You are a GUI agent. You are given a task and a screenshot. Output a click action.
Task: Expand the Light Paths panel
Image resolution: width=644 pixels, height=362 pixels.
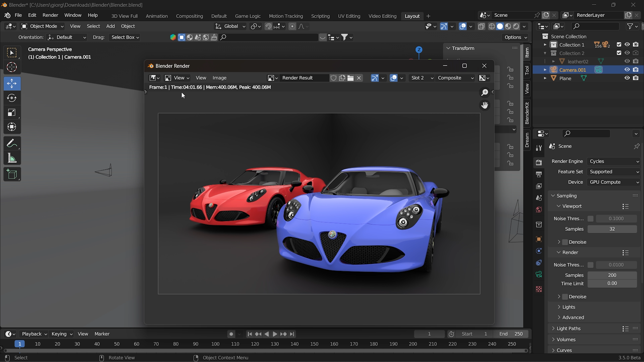[x=568, y=328]
